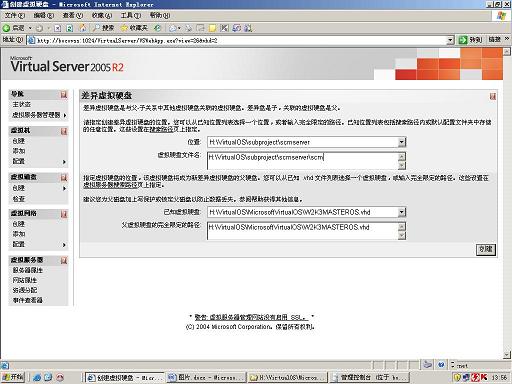Collapse the 虚拟机 section via its header icon
Viewport: 512px width, 384px height.
(63, 131)
